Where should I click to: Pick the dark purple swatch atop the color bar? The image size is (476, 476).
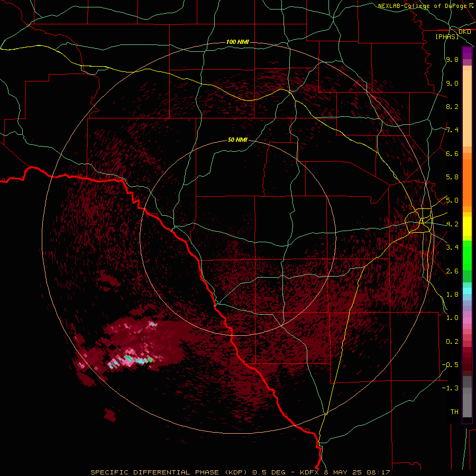pyautogui.click(x=467, y=53)
